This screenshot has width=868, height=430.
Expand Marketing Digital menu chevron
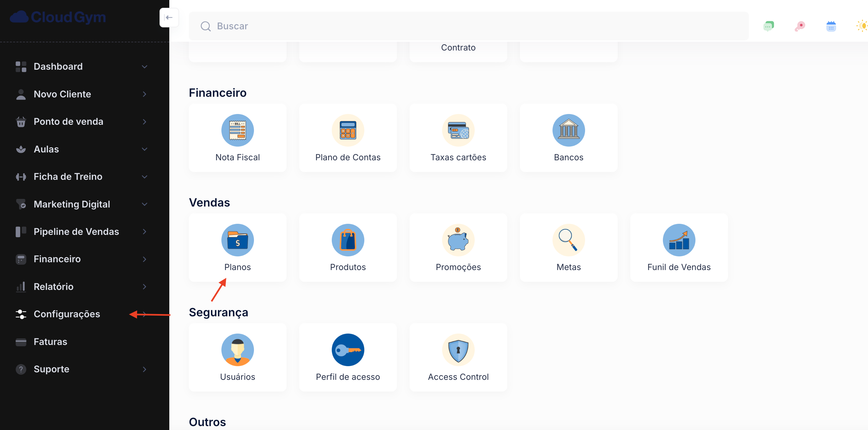coord(145,204)
